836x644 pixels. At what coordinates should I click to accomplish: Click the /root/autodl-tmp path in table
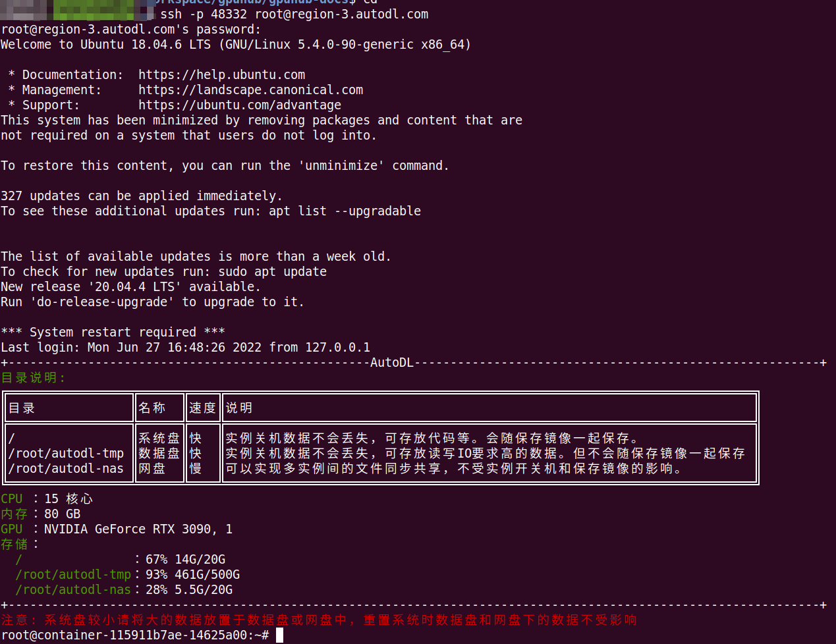[x=66, y=454]
